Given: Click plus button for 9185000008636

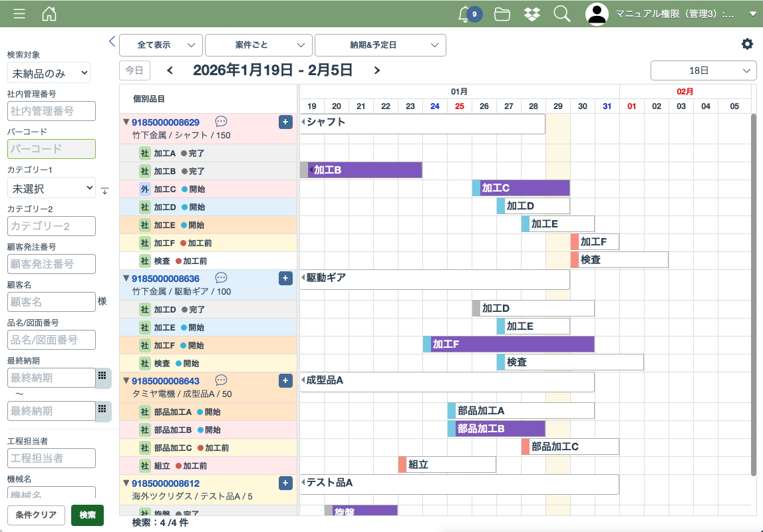Looking at the screenshot, I should tap(285, 278).
